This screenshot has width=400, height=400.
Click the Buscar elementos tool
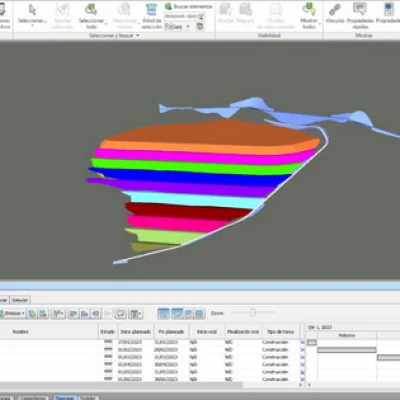tap(189, 6)
